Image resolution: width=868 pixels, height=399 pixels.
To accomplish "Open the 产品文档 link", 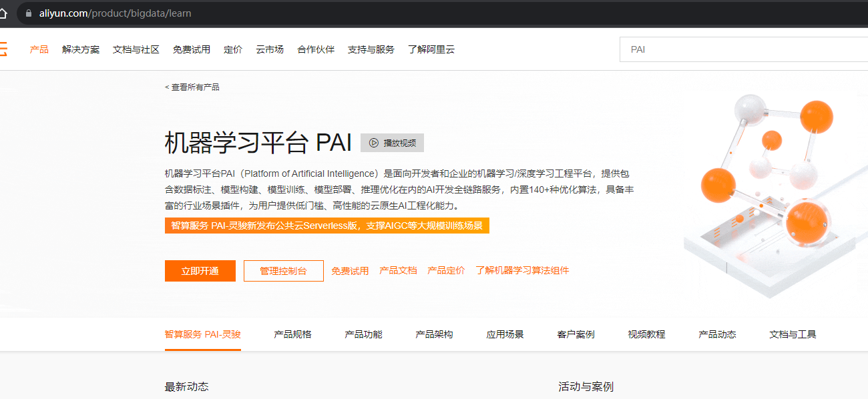I will click(398, 271).
